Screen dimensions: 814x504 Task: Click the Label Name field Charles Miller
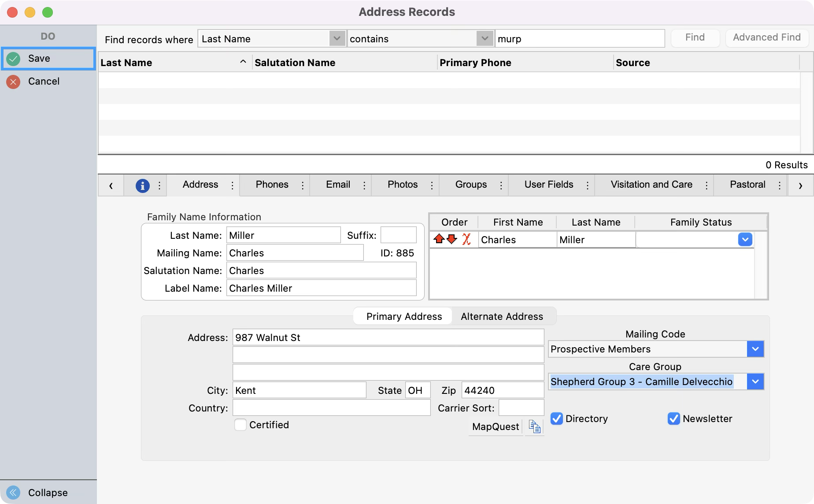point(322,288)
